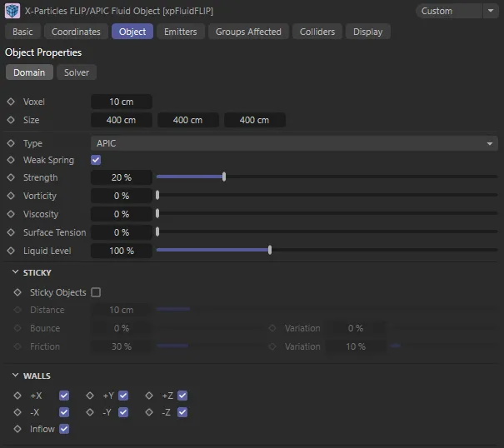Click the keyframe diamond beside Sticky Objects
Screen dimensions: 504x448
[x=17, y=292]
